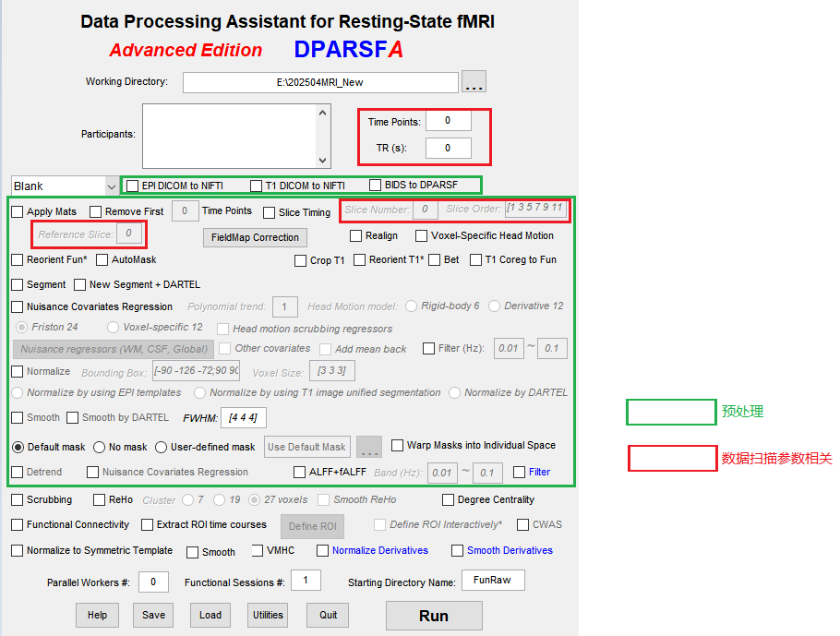Toggle blue Filter checkbox after Band
840x636 pixels.
point(519,472)
